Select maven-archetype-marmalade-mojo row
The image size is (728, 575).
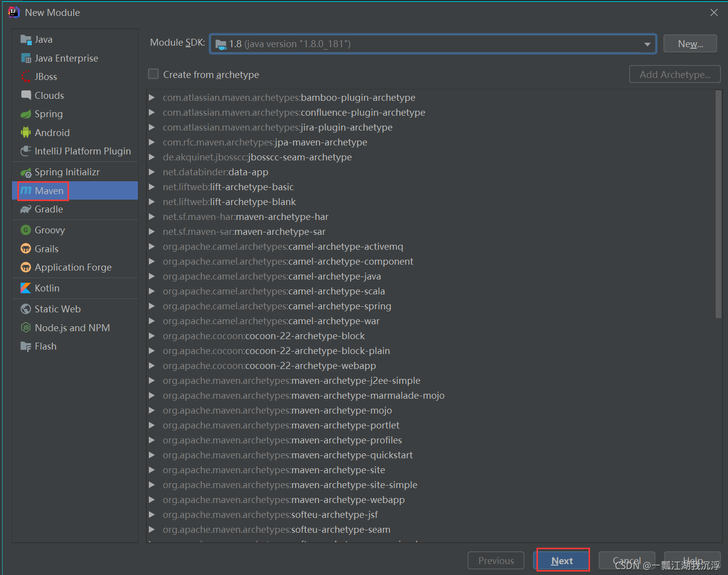pos(431,395)
